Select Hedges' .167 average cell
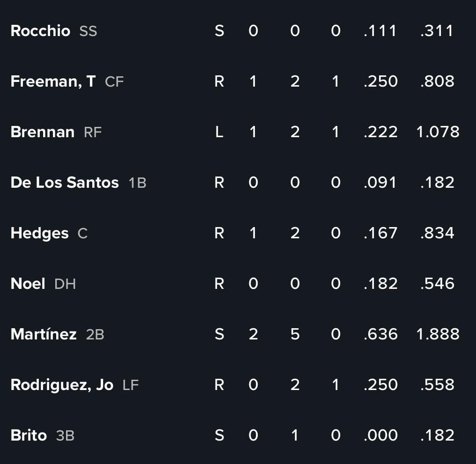476x464 pixels. coord(380,233)
